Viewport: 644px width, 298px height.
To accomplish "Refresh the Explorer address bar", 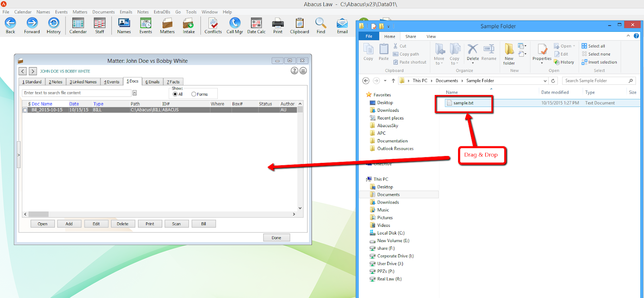I will 553,81.
